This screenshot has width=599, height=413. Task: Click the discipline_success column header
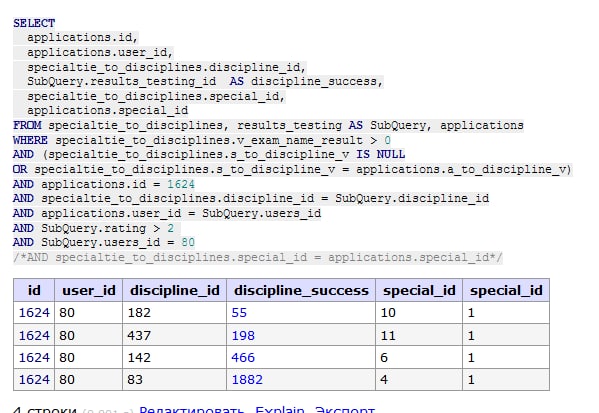point(301,290)
